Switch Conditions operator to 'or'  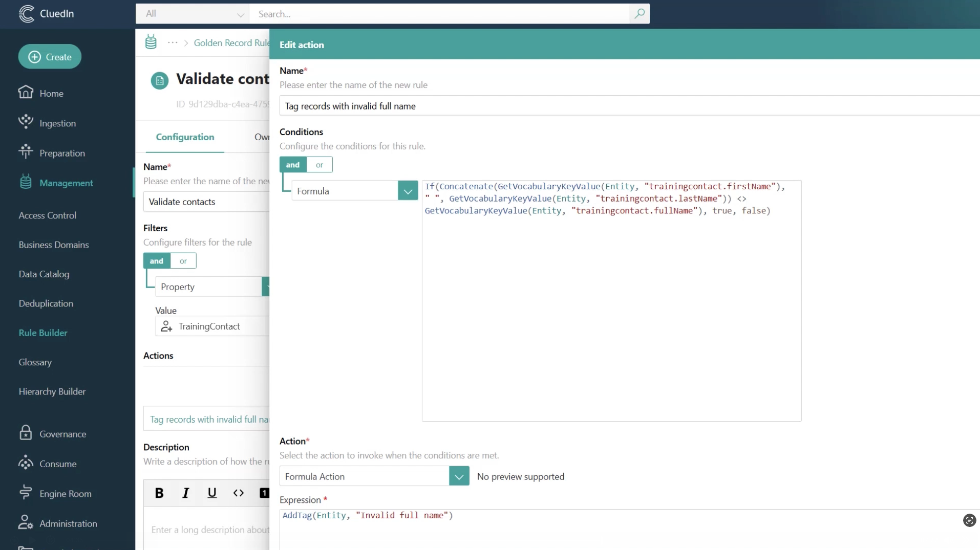tap(319, 165)
